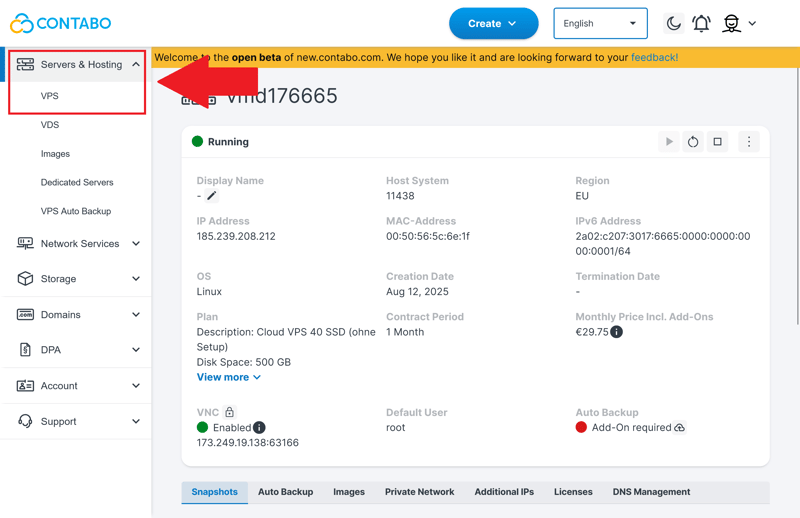The image size is (800, 518).
Task: Toggle dark mode moon icon
Action: tap(674, 23)
